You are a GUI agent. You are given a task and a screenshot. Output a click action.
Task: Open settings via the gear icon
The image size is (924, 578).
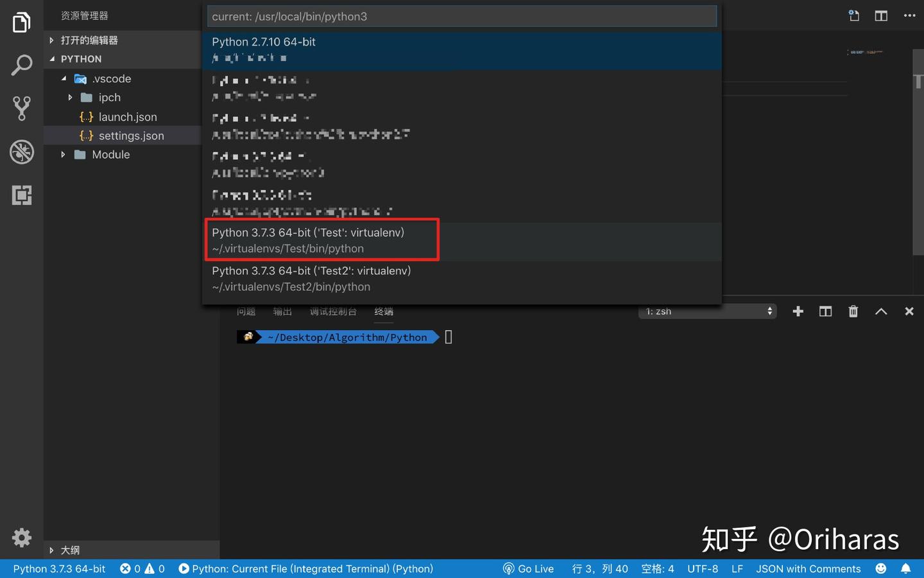22,538
